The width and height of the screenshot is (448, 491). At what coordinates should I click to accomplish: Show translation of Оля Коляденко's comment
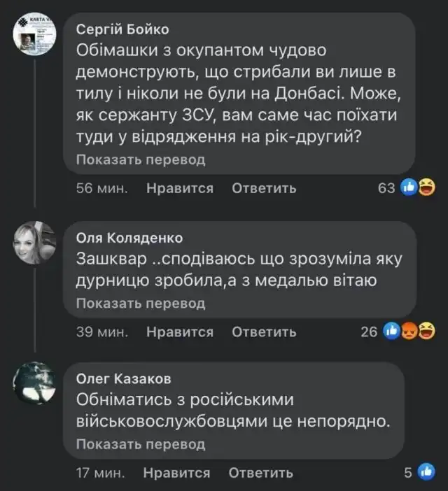click(141, 304)
